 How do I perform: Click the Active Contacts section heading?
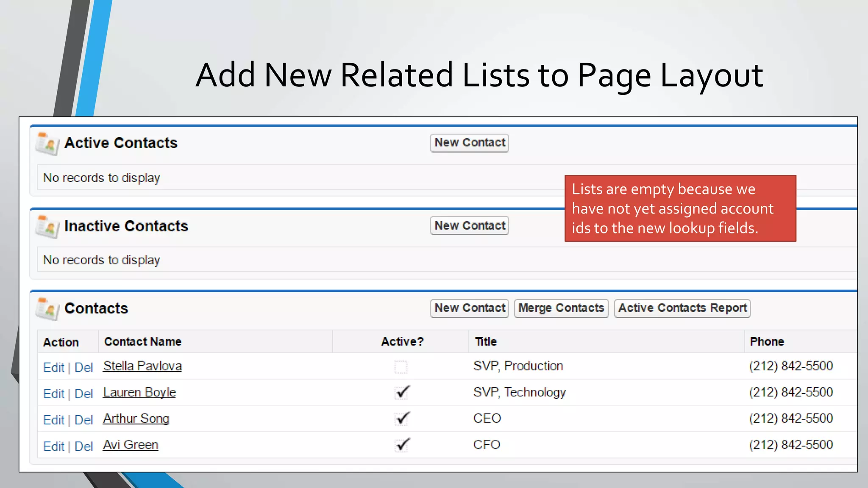(121, 143)
